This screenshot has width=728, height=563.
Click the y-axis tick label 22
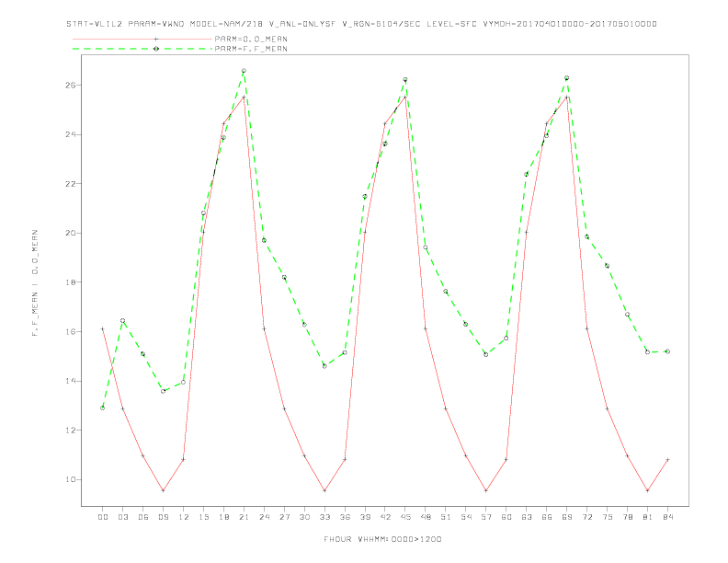click(71, 184)
